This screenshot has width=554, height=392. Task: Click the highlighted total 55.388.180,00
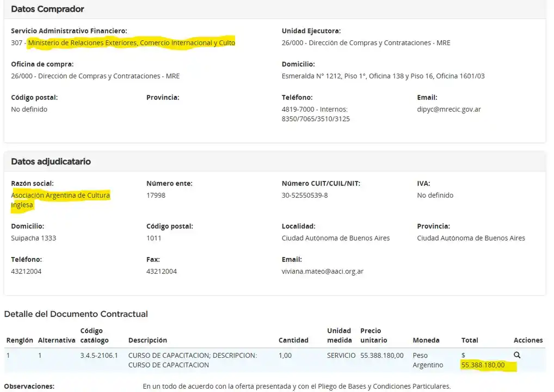tap(483, 365)
